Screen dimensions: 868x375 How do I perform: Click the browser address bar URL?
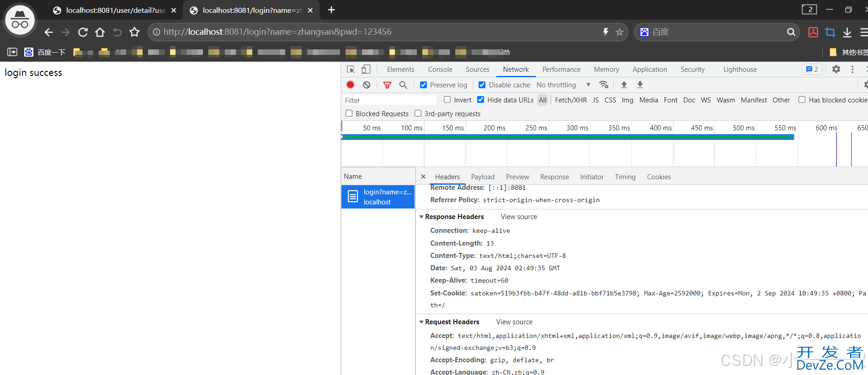[277, 32]
